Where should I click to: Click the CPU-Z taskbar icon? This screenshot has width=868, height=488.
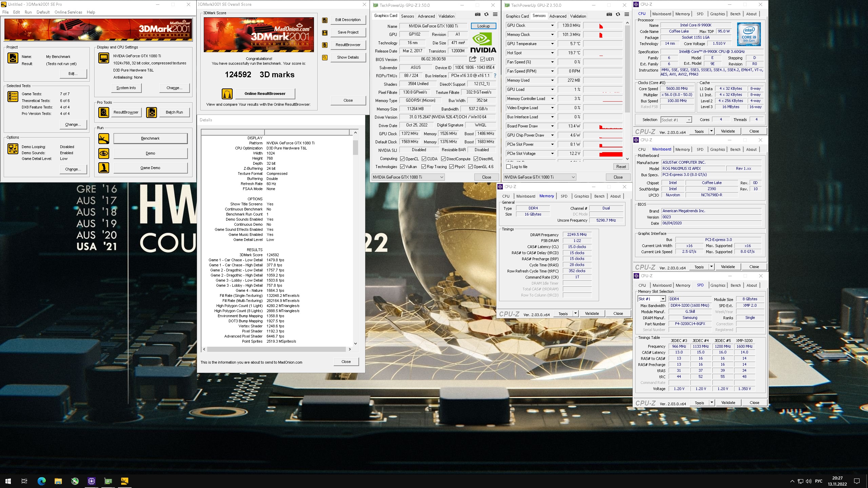click(92, 481)
